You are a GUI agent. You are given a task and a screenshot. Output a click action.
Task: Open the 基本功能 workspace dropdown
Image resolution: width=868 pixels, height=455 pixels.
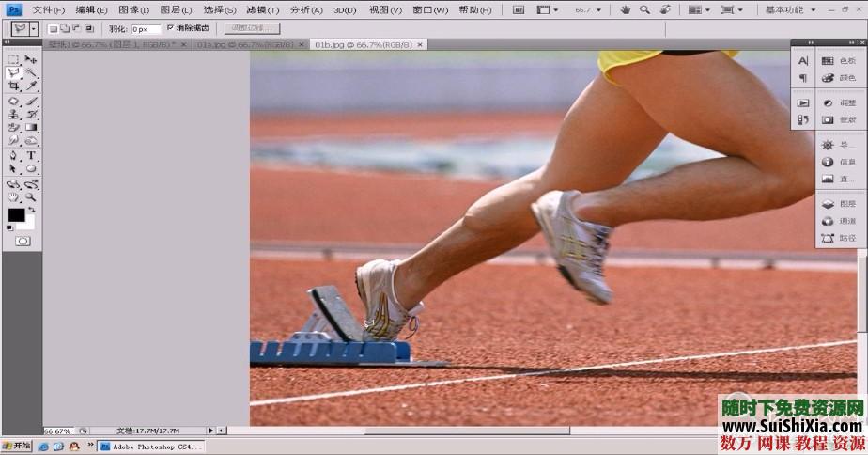791,10
